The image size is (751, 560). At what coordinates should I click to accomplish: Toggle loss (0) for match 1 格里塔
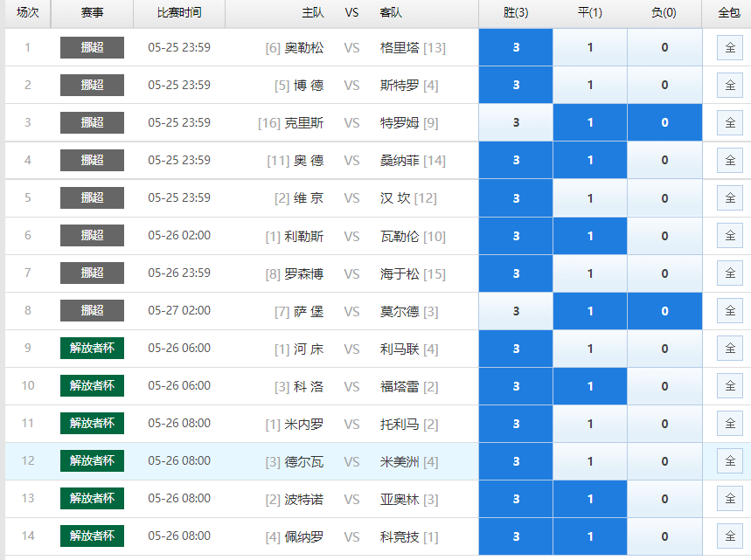[664, 47]
